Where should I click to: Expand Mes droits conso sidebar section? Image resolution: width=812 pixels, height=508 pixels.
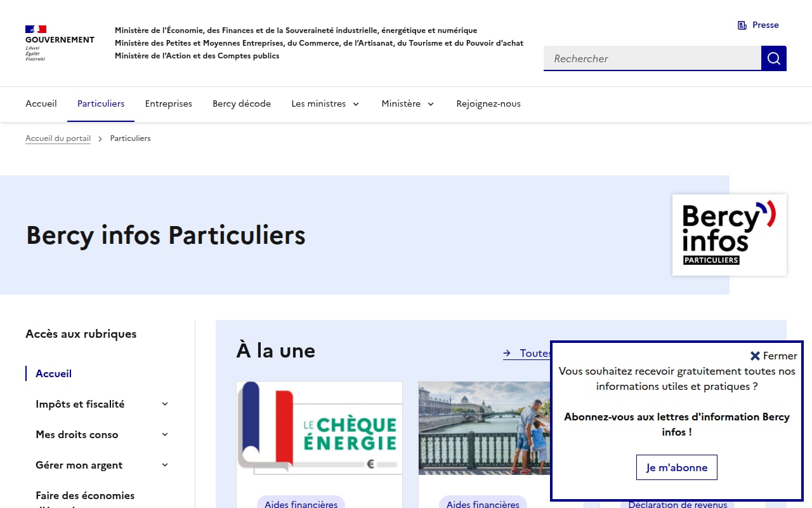[102, 434]
